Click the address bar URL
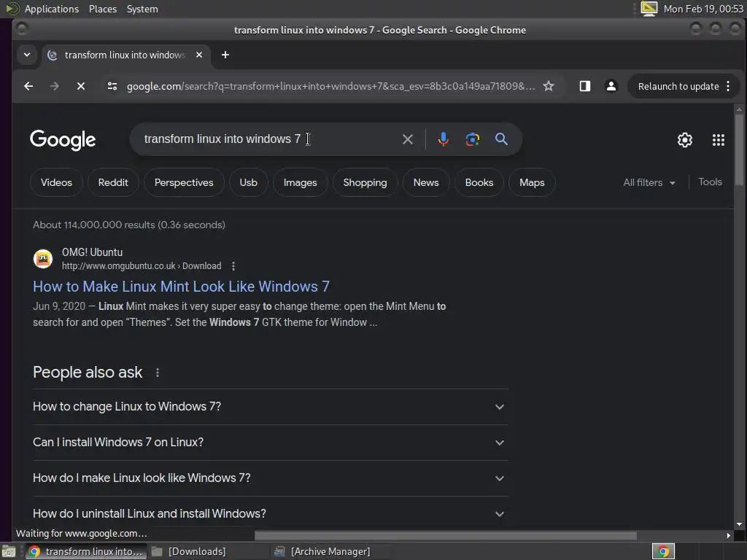This screenshot has height=560, width=747. point(330,86)
